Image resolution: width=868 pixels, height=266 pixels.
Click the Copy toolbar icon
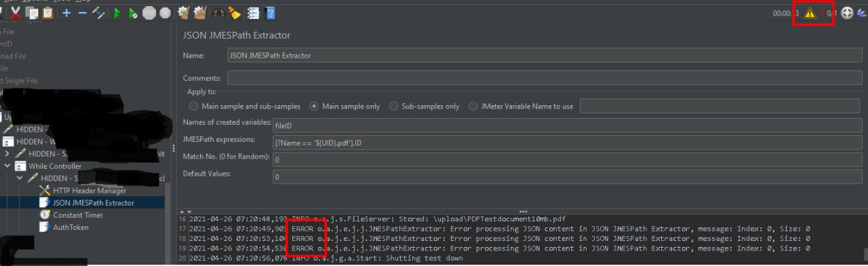31,13
